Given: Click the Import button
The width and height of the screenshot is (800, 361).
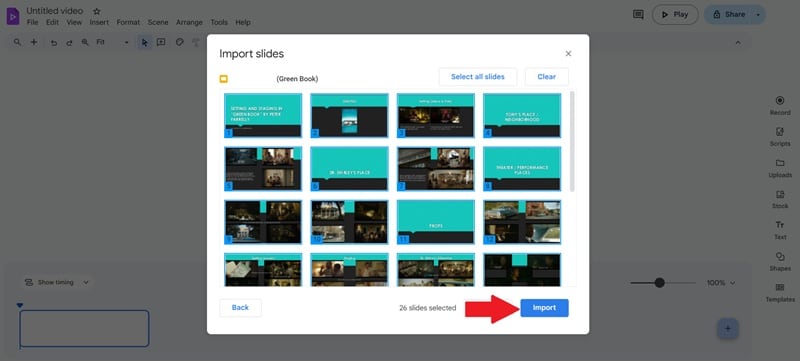Looking at the screenshot, I should [x=544, y=308].
